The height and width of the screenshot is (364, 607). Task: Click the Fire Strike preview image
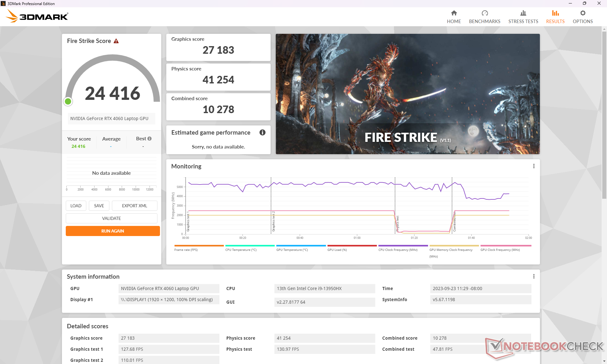click(408, 94)
